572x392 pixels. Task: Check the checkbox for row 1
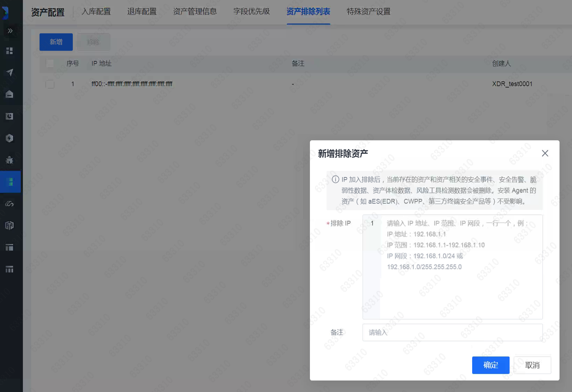point(50,84)
